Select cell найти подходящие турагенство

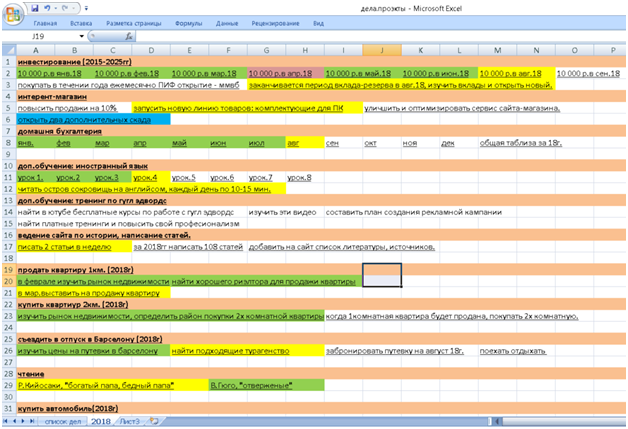247,351
